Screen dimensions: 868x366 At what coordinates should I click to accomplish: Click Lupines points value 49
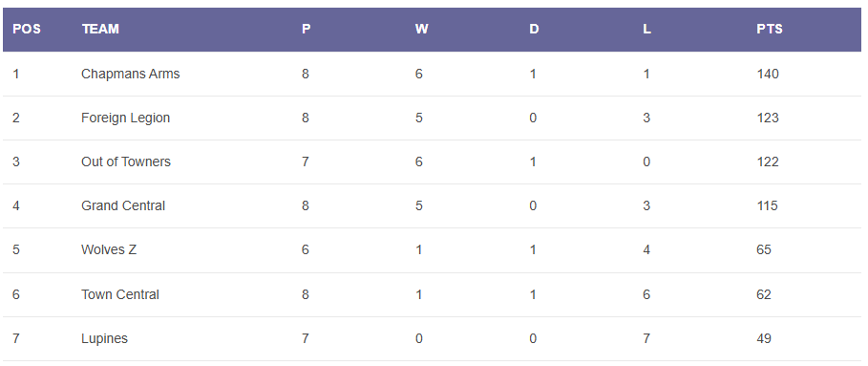764,338
